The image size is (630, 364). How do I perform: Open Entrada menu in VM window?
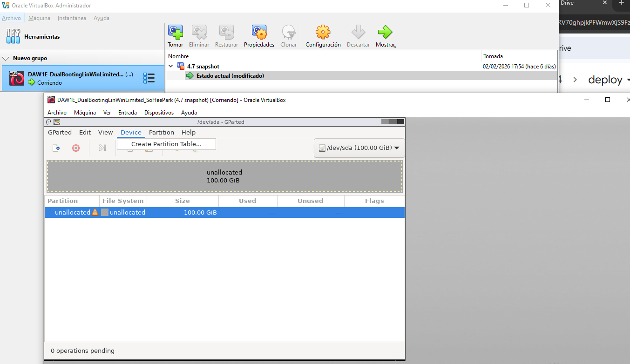point(128,113)
